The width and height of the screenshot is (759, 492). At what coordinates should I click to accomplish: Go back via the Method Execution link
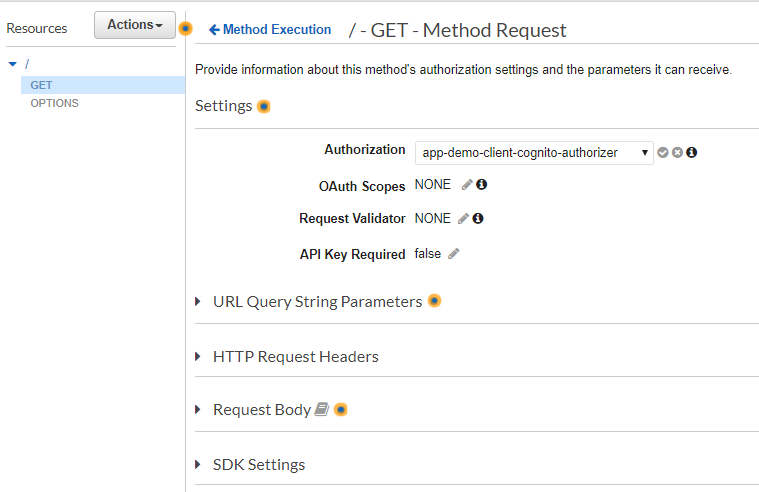pos(270,30)
